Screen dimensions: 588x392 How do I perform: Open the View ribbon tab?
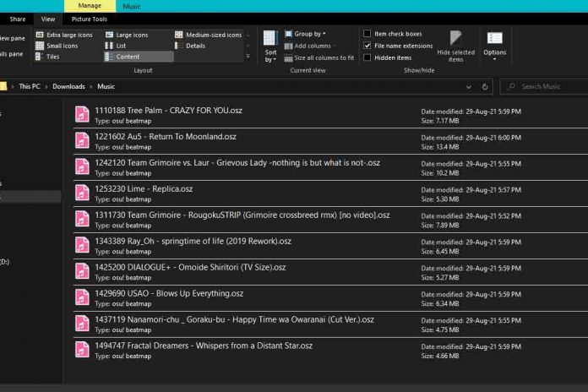48,19
